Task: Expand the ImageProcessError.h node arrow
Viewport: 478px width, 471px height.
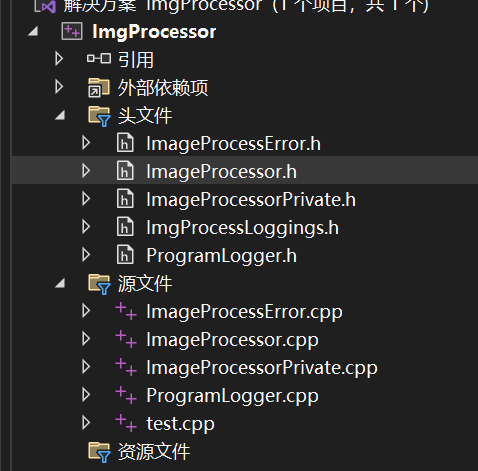Action: click(x=86, y=143)
